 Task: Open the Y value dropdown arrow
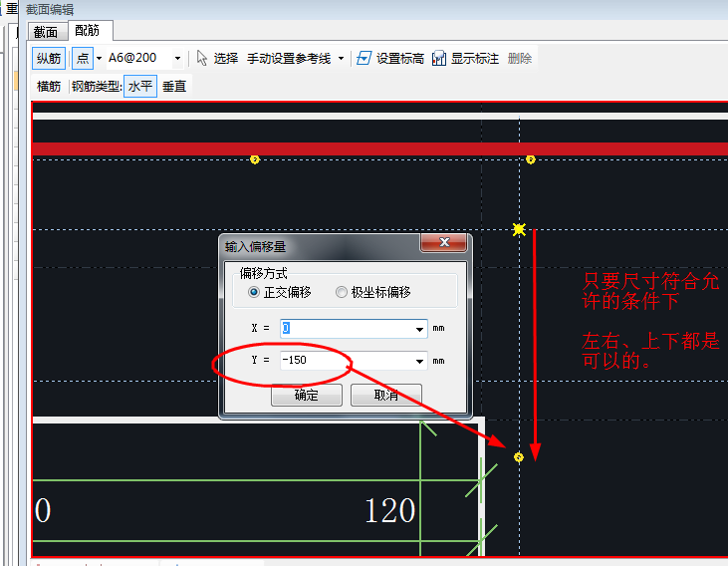point(419,362)
